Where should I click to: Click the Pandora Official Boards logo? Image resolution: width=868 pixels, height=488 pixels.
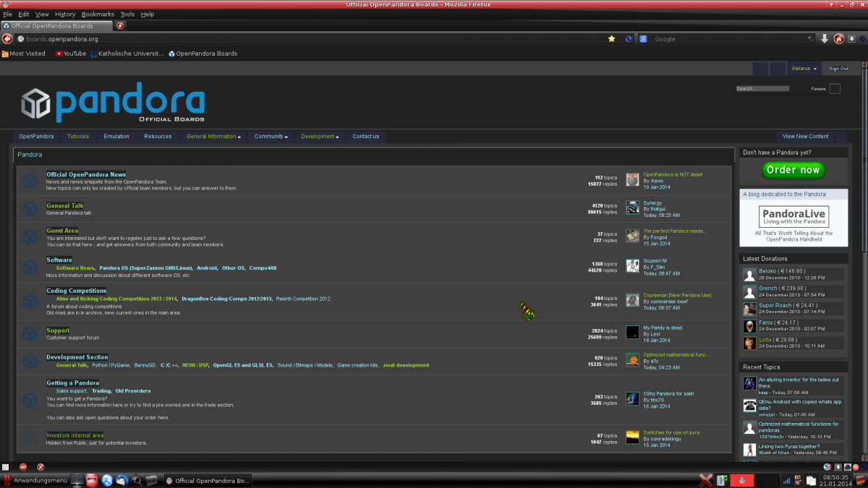click(x=113, y=103)
